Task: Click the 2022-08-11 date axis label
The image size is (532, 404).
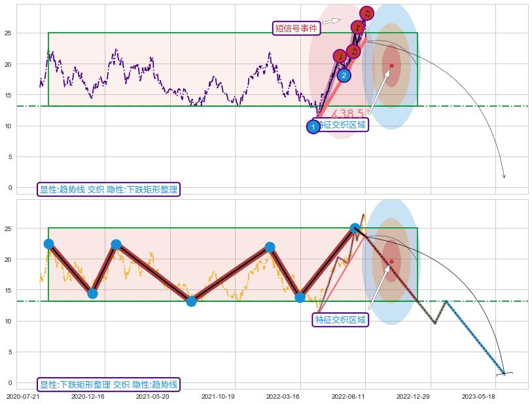Action: click(348, 396)
